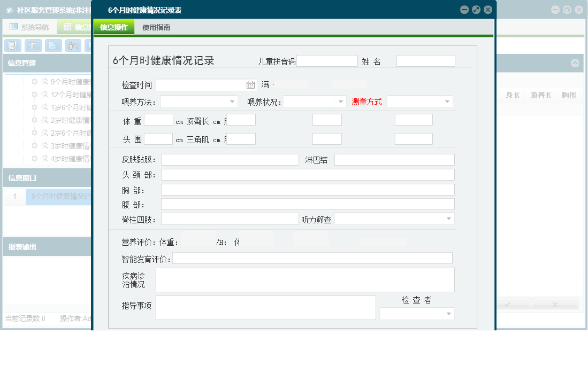Click the 儿童拼音码 input field

pos(327,61)
